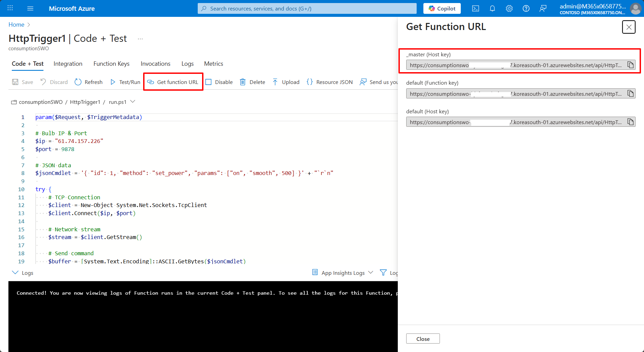Go to the Home breadcrumb

point(16,25)
